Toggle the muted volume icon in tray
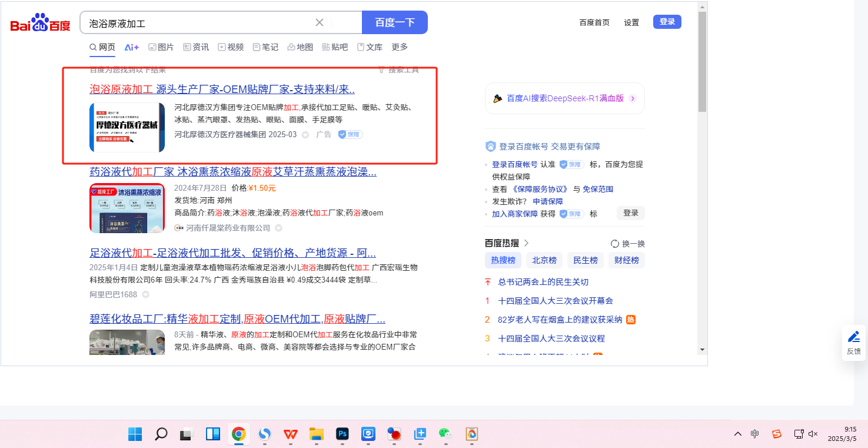This screenshot has height=448, width=868. tap(813, 434)
